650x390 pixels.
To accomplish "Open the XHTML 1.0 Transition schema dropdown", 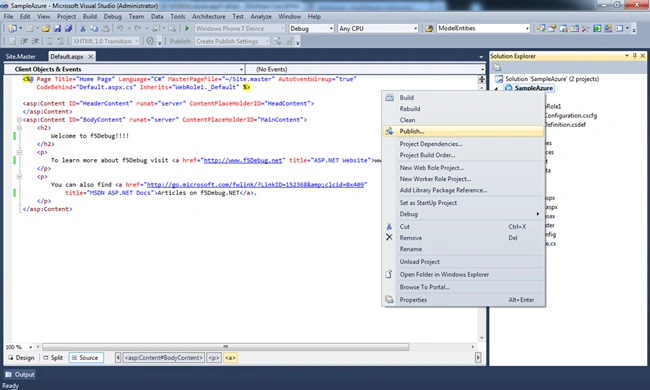I will tap(137, 41).
